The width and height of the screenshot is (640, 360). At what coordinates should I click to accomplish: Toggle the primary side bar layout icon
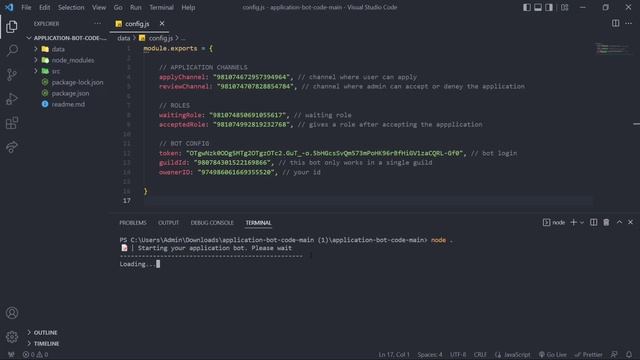[527, 7]
